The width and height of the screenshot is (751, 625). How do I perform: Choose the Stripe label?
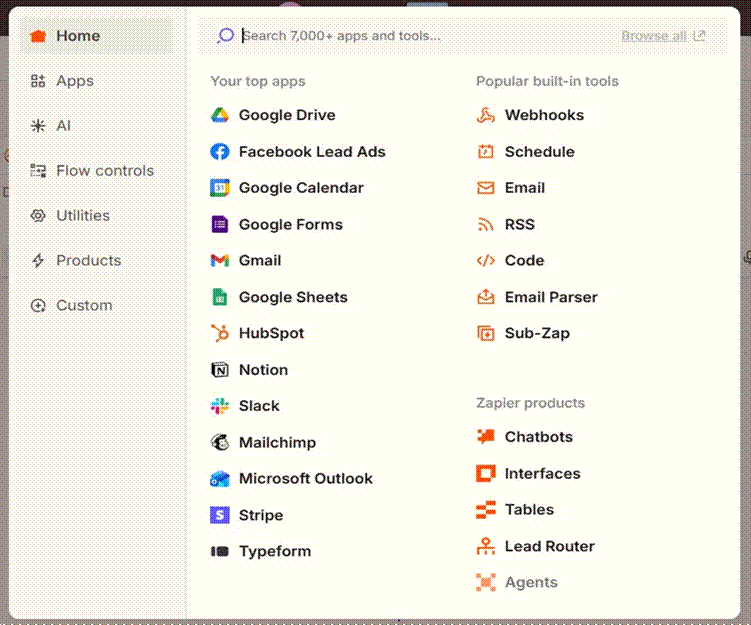(261, 515)
